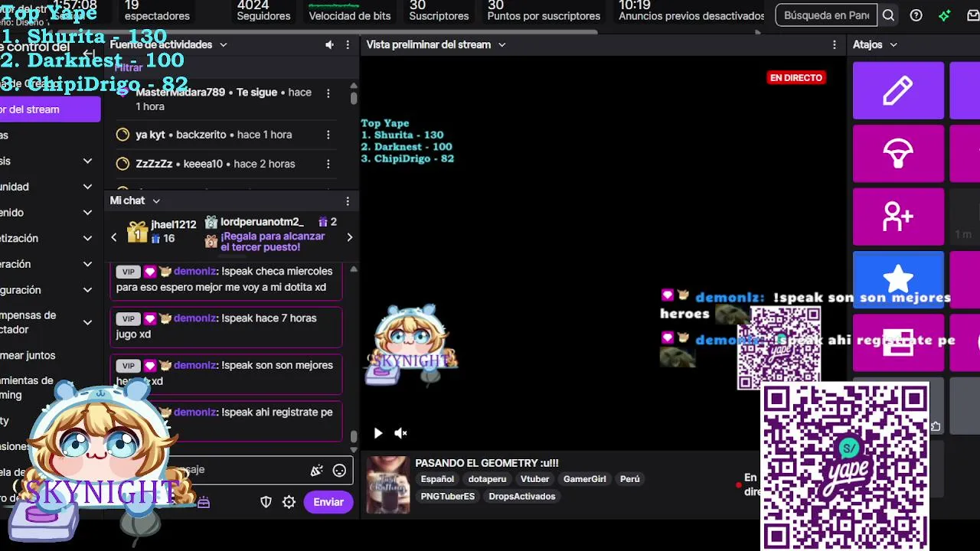
Task: Click '¡Regala para alcanzar el tercer puesto!' link
Action: pyautogui.click(x=273, y=242)
